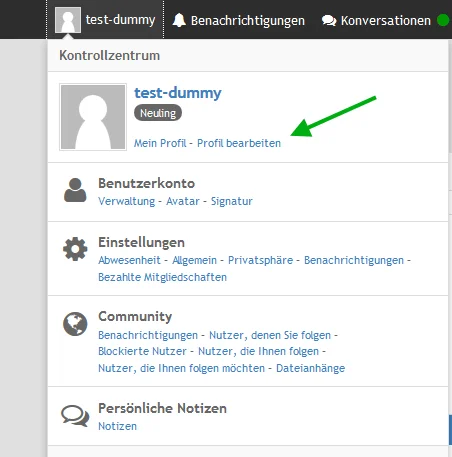Image resolution: width=452 pixels, height=457 pixels.
Task: Click the Persönliche Notizen chat bubbles icon
Action: tap(75, 416)
